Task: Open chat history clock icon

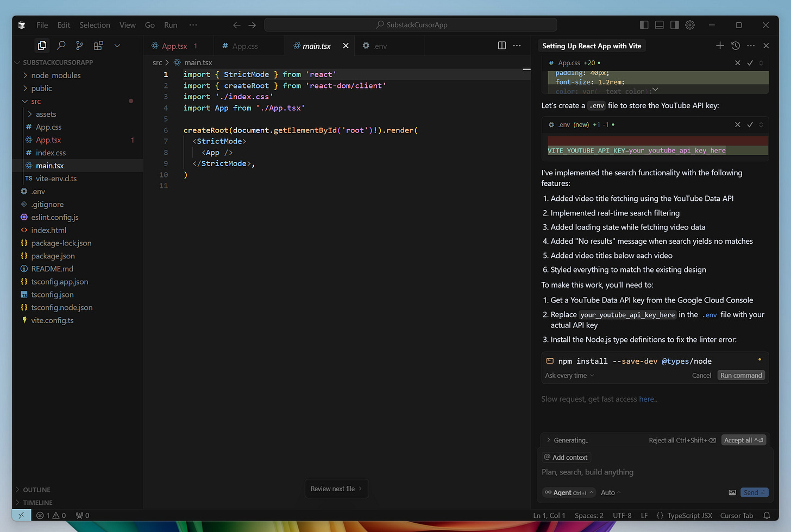Action: (x=736, y=46)
